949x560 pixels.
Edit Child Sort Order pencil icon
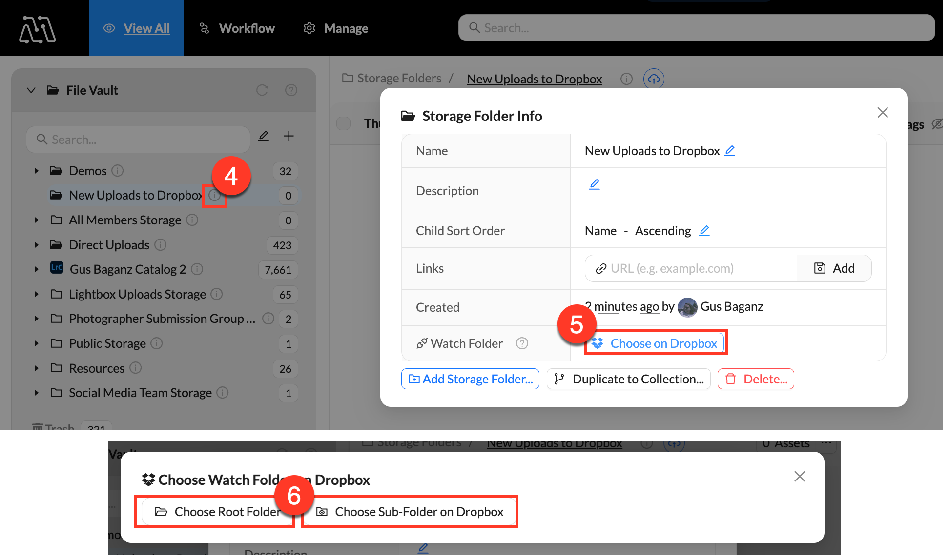coord(704,231)
